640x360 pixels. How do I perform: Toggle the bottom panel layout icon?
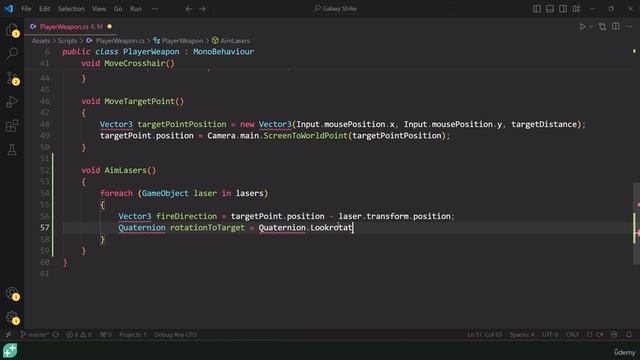(550, 9)
